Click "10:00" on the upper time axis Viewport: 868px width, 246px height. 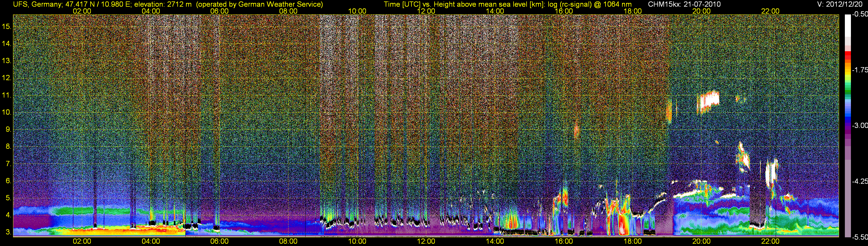pos(357,11)
